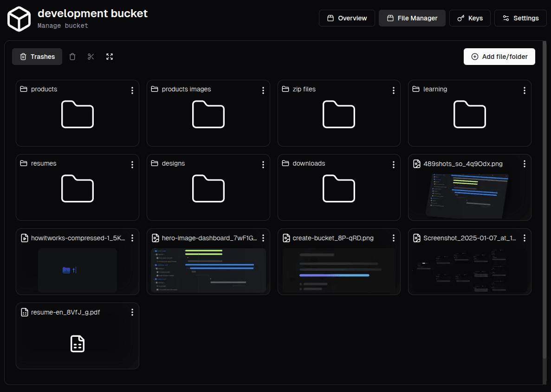Open the zip files folder
The width and height of the screenshot is (551, 392).
(x=339, y=114)
